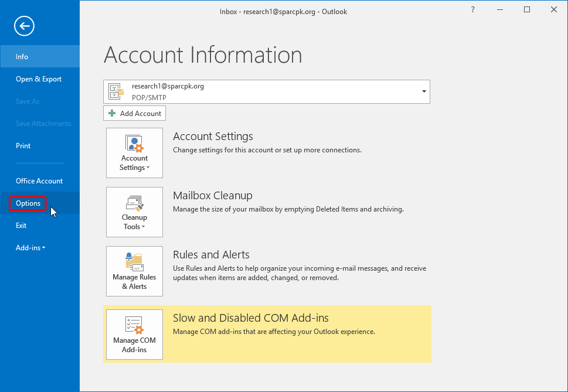The height and width of the screenshot is (392, 568).
Task: Minimize the Outlook window
Action: (500, 9)
